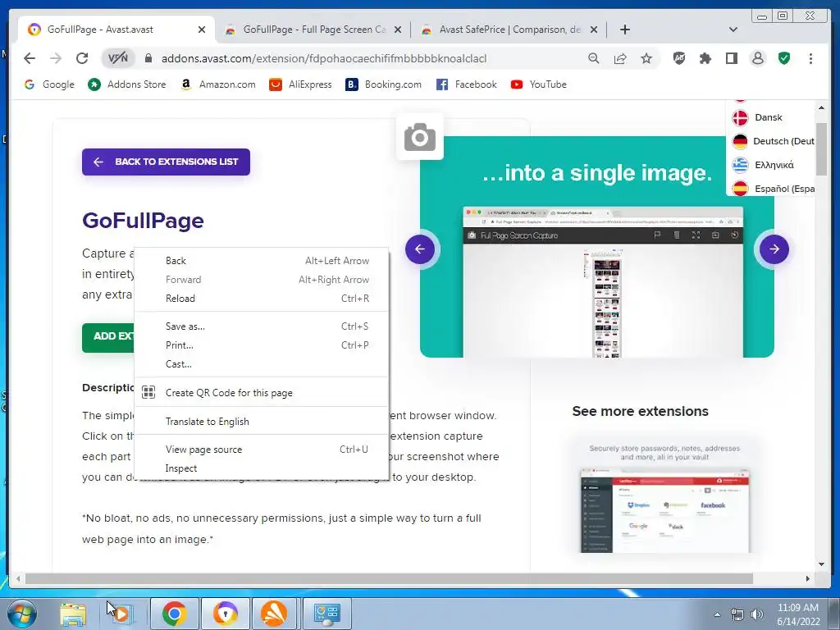Open Avast Secure Browser taskbar icon

coord(226,614)
